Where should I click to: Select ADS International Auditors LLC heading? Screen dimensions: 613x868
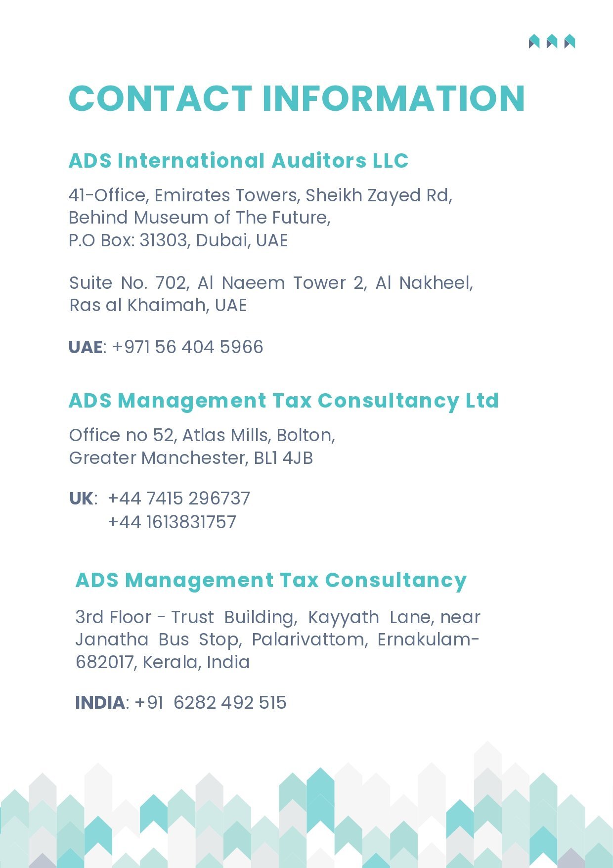click(x=239, y=161)
